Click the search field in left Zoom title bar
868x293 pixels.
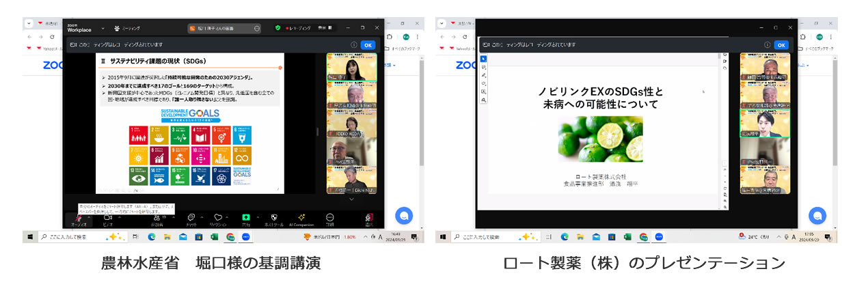(225, 29)
